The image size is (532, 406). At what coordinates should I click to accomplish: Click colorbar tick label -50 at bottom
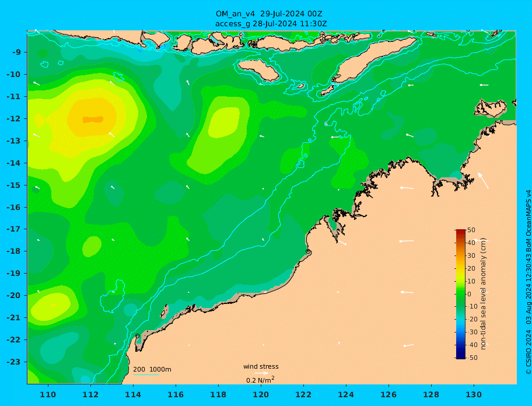473,358
